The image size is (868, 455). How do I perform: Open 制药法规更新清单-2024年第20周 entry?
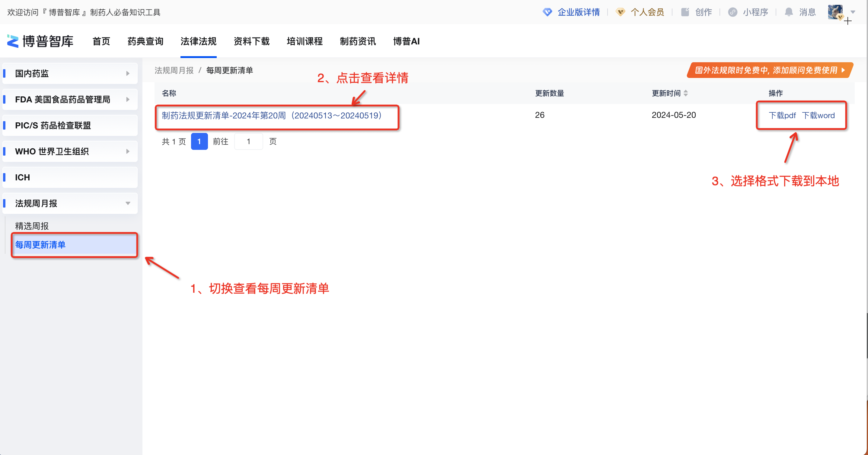(272, 115)
